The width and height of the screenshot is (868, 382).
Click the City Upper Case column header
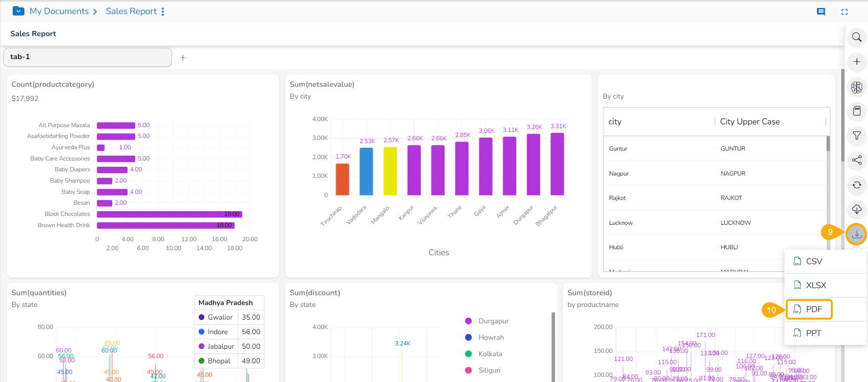pos(750,122)
